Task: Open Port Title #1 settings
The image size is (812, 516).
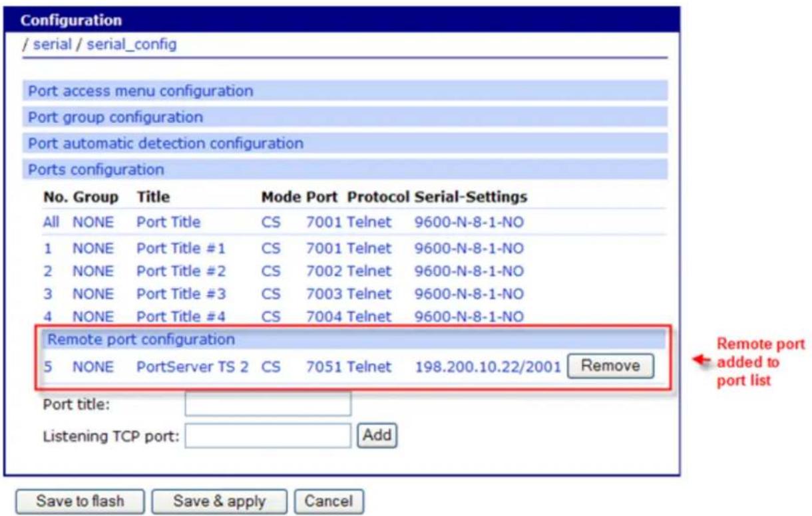Action: pos(181,249)
